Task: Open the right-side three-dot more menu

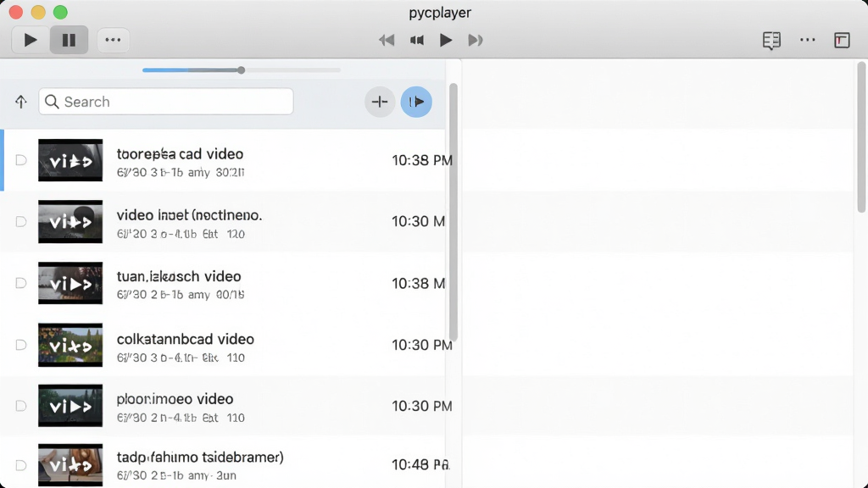Action: (808, 40)
